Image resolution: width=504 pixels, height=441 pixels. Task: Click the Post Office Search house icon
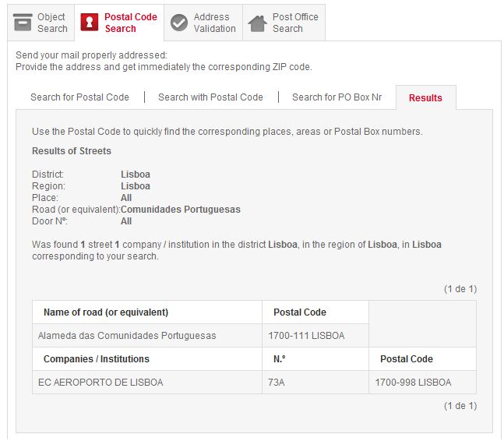(258, 23)
